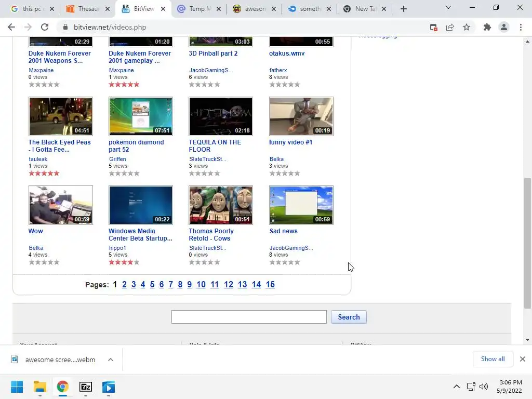Open the pokemon diamond part 52 thumbnail

[x=141, y=116]
